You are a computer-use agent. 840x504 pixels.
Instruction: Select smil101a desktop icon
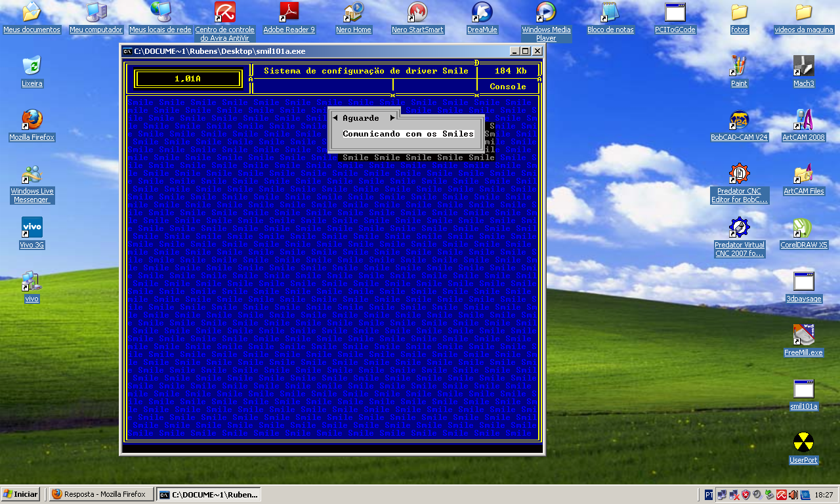point(803,394)
